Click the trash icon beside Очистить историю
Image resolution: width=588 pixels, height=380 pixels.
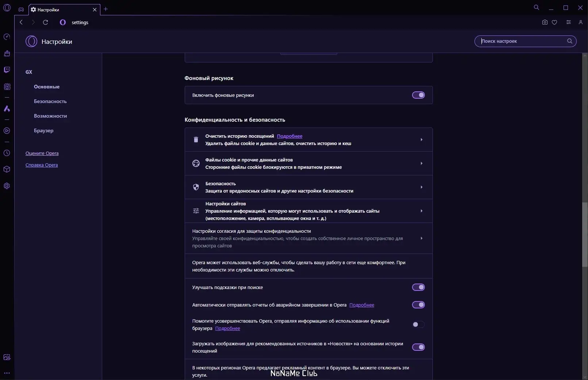[196, 140]
